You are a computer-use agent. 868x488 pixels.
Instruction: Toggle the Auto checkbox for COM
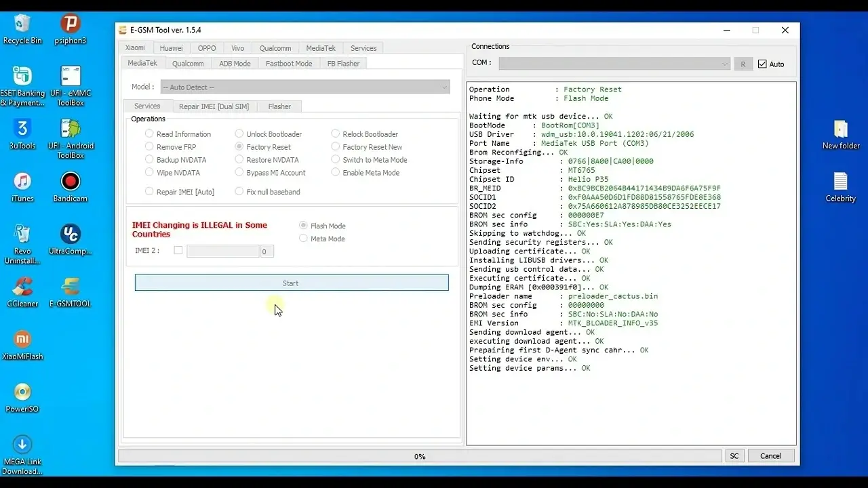click(770, 64)
